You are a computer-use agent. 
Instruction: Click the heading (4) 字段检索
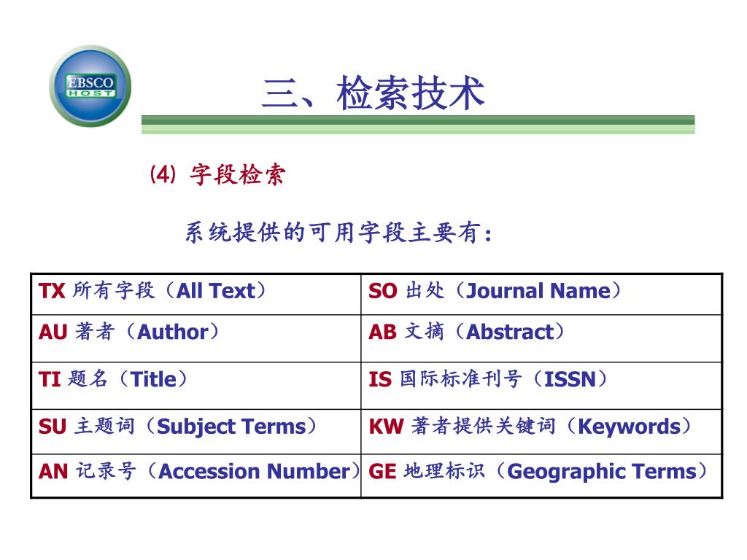pos(217,174)
